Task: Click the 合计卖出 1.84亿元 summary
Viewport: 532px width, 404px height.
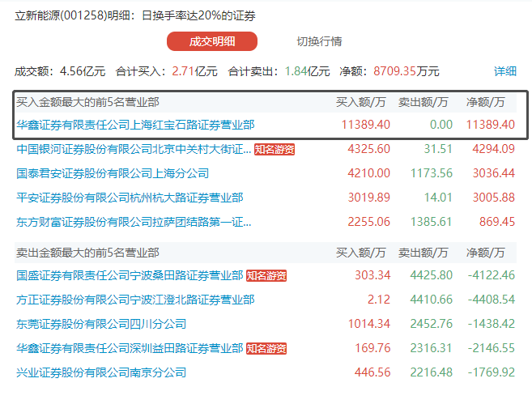Action: 279,71
